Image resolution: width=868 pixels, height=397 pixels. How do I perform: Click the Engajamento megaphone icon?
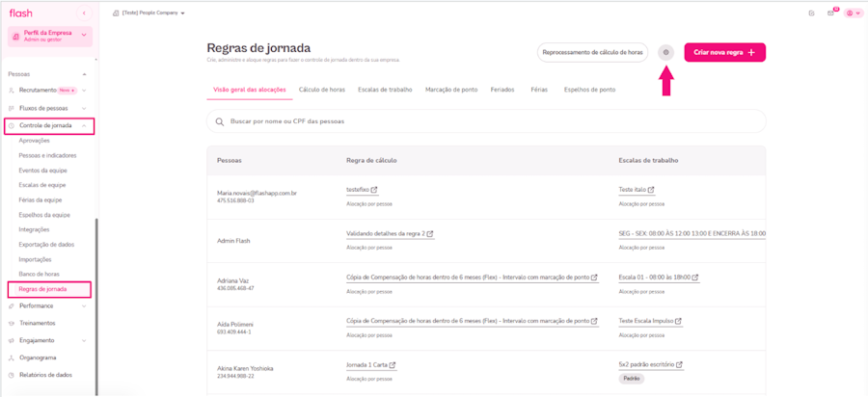tap(12, 340)
